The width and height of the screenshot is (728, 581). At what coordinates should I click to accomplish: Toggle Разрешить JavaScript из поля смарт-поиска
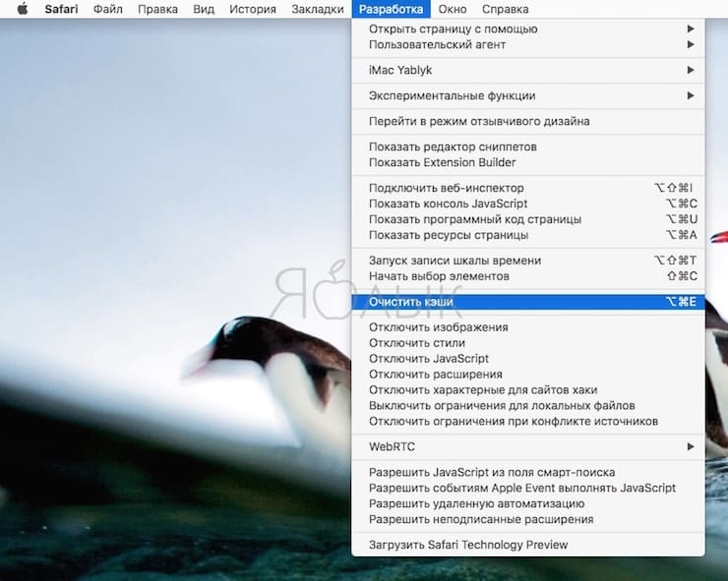pyautogui.click(x=528, y=472)
